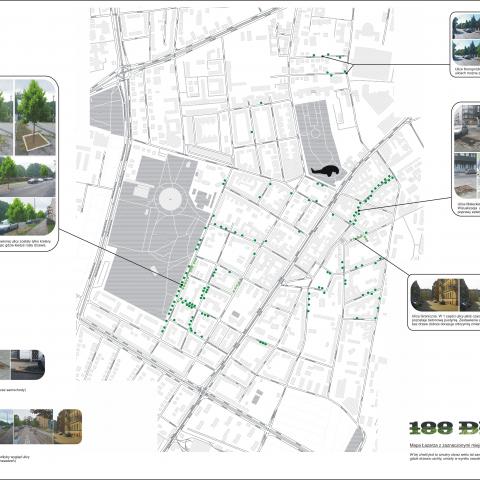Click the white circular arena shape on the map

click(x=170, y=199)
